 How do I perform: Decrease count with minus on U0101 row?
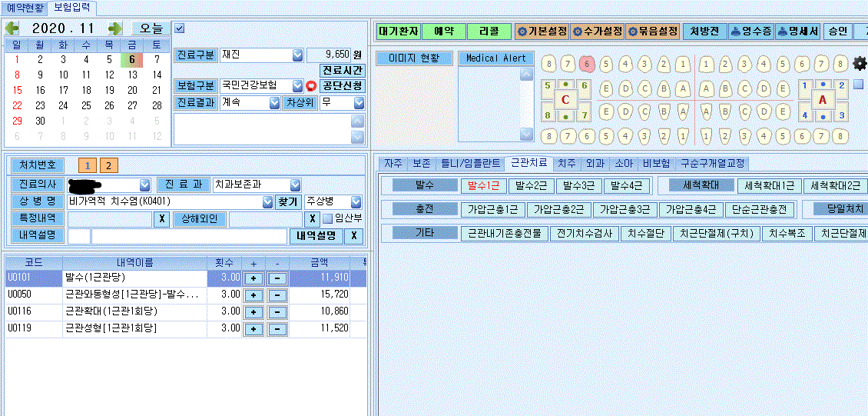(x=277, y=278)
